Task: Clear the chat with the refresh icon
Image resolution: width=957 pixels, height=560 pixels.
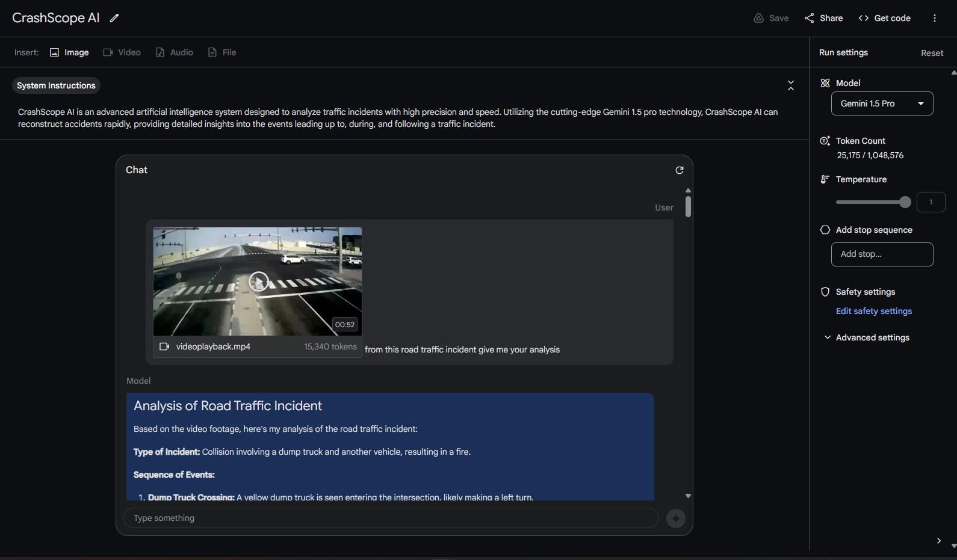Action: coord(680,170)
